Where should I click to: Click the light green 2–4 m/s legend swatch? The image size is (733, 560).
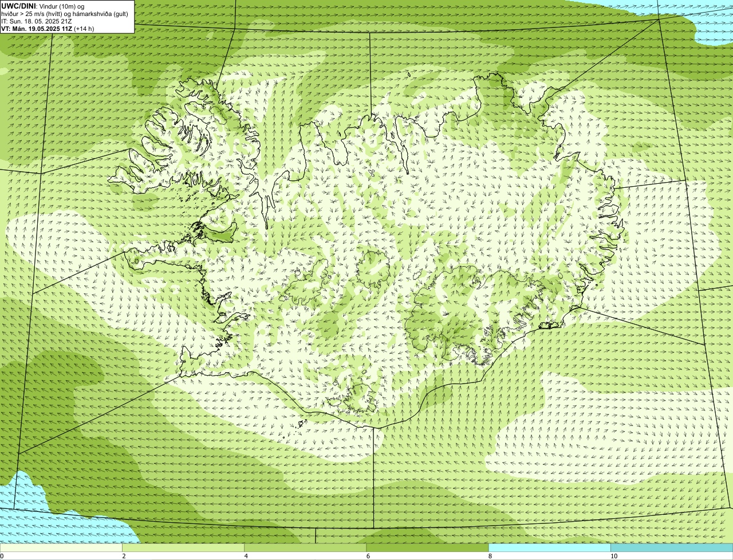183,548
